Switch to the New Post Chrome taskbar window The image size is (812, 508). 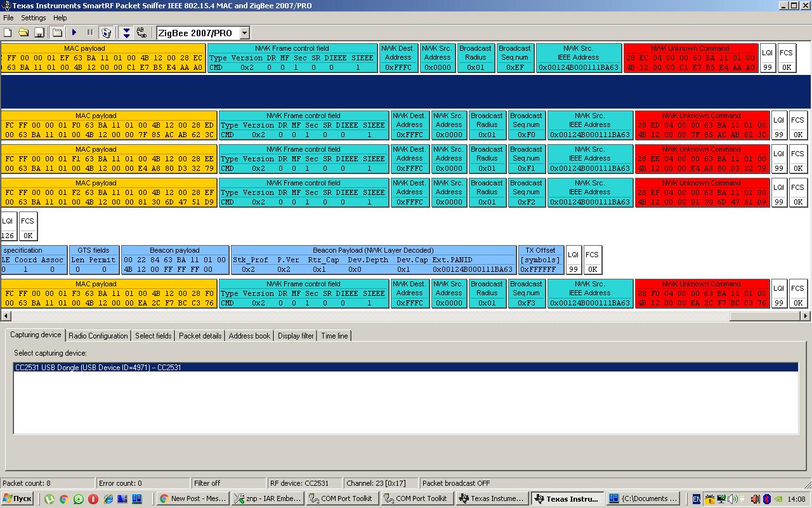click(193, 498)
